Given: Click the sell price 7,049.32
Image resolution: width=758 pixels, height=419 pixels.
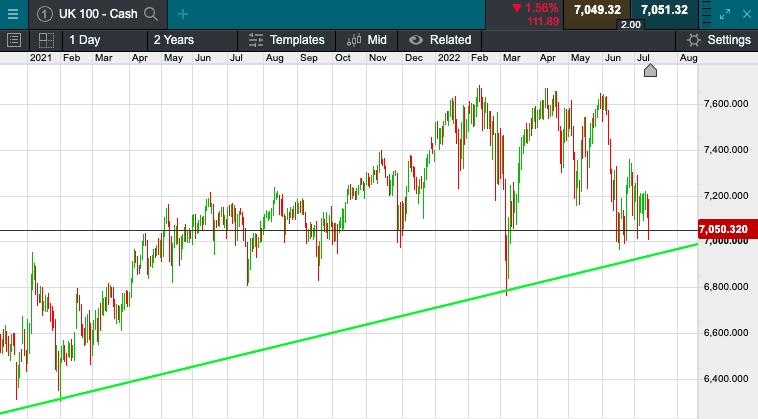Looking at the screenshot, I should (597, 10).
